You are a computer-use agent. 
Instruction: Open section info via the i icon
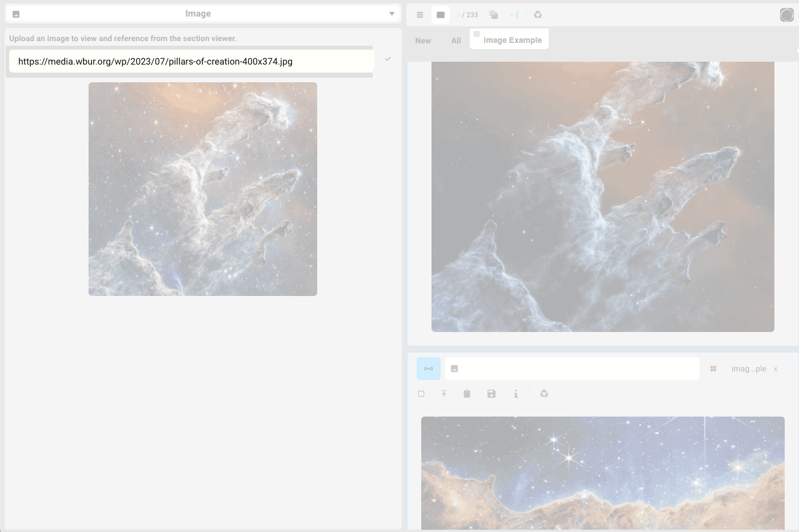pyautogui.click(x=516, y=394)
